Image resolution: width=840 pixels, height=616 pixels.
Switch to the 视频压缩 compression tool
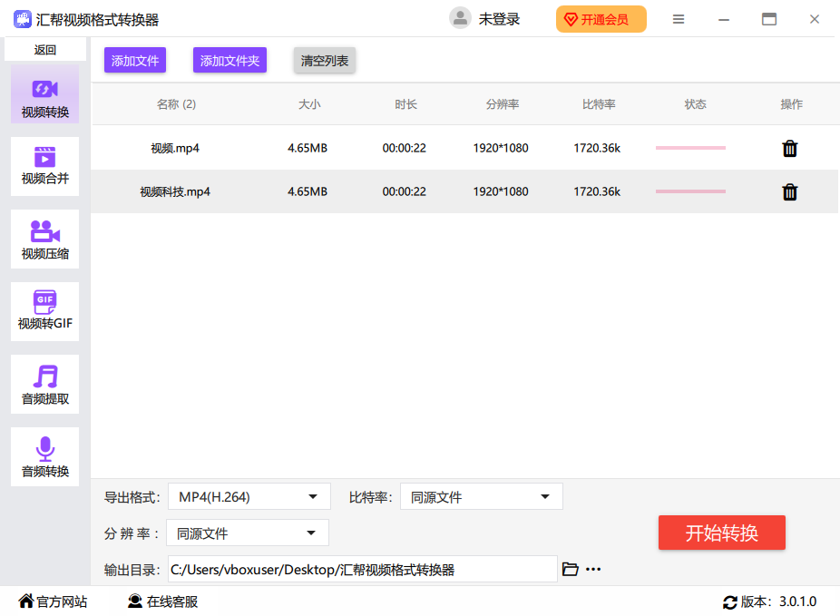click(44, 239)
